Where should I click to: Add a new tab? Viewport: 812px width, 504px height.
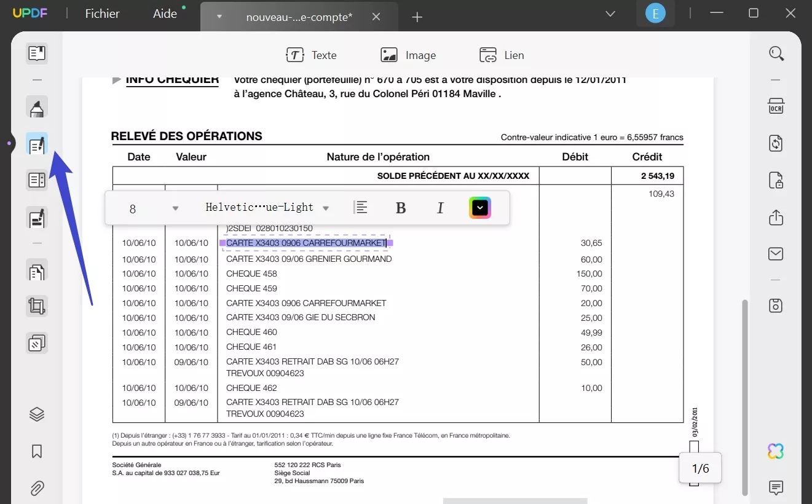coord(417,17)
